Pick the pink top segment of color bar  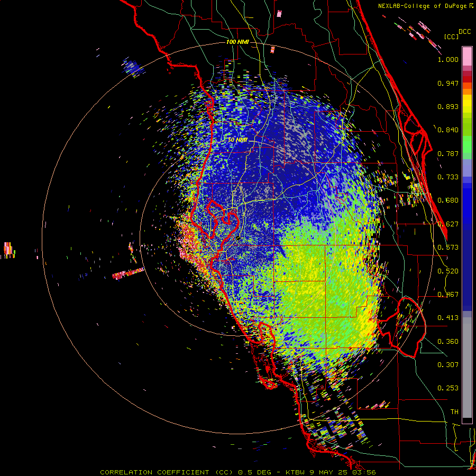pyautogui.click(x=467, y=56)
